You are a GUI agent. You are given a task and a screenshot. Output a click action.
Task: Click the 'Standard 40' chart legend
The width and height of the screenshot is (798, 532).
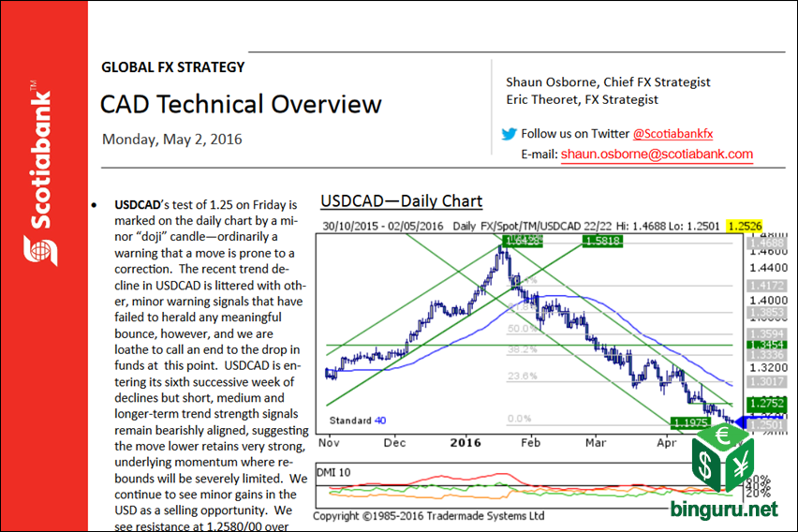tap(357, 421)
